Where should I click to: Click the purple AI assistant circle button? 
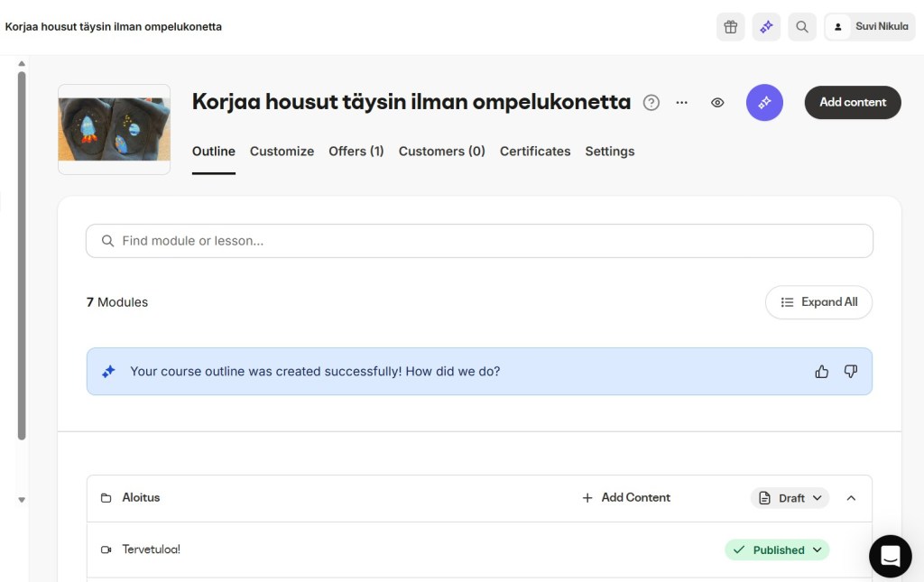tap(764, 103)
